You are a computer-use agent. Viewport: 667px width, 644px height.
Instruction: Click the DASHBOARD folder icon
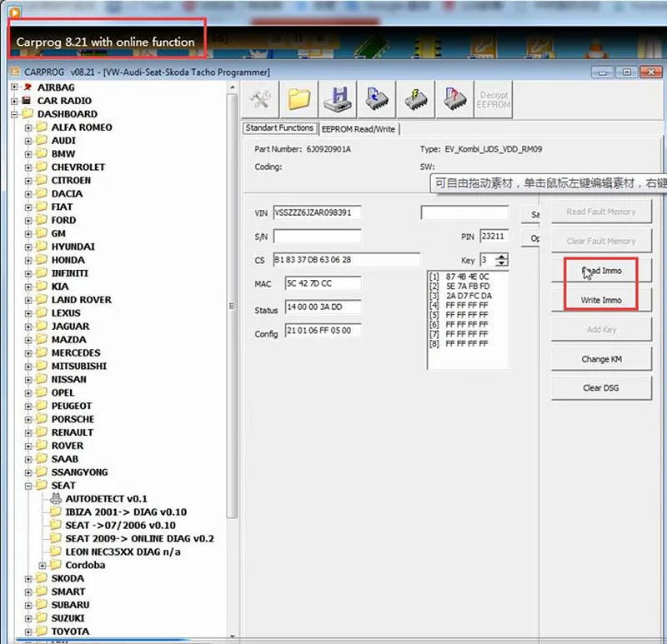(x=28, y=113)
